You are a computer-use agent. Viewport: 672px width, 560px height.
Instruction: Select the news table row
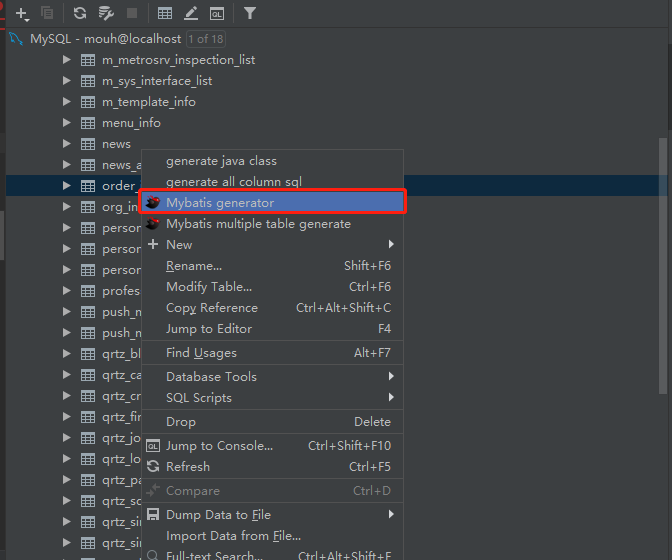tap(116, 144)
